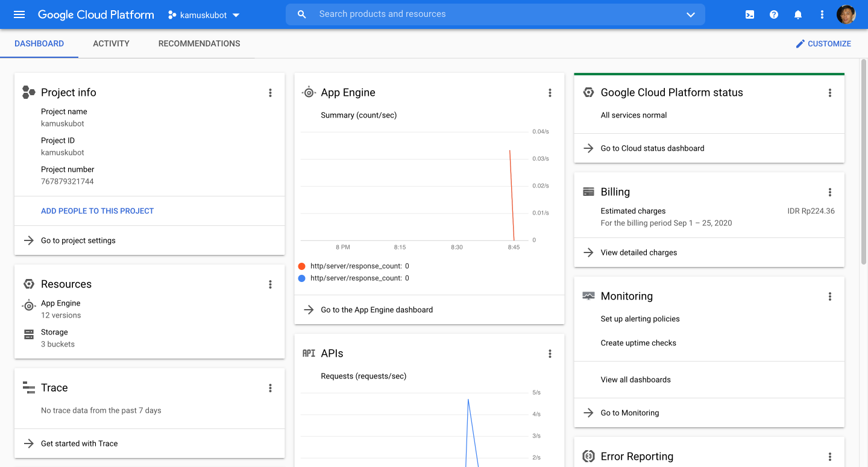This screenshot has height=467, width=868.
Task: Click the Billing credit card icon
Action: point(588,192)
